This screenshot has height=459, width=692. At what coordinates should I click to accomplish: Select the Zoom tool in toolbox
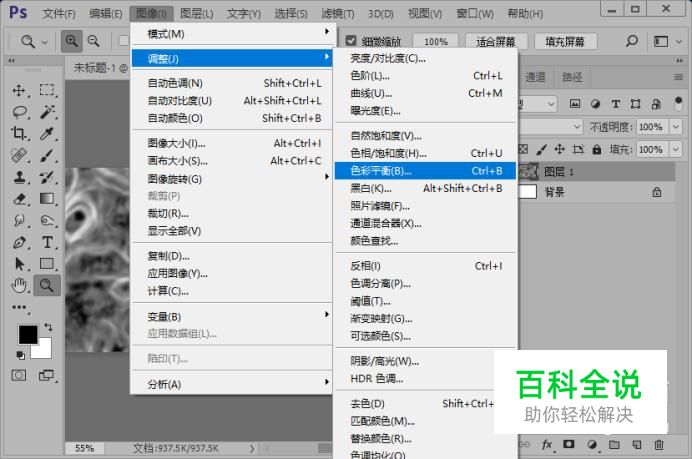click(x=47, y=286)
